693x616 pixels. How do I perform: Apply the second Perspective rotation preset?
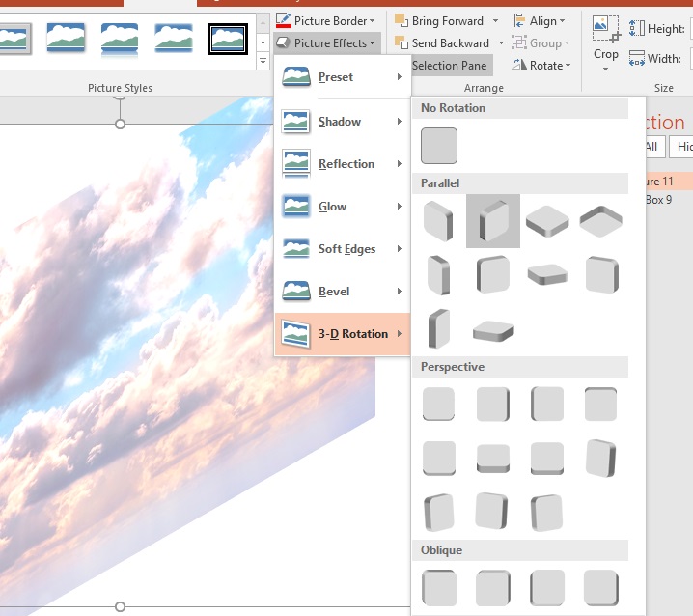point(493,404)
